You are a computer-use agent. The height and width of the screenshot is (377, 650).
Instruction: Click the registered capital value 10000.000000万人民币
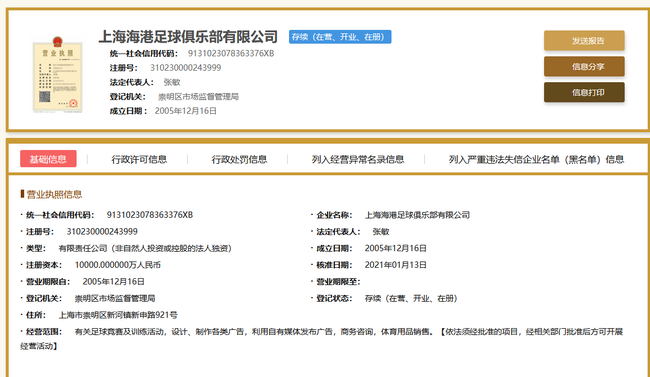point(117,265)
